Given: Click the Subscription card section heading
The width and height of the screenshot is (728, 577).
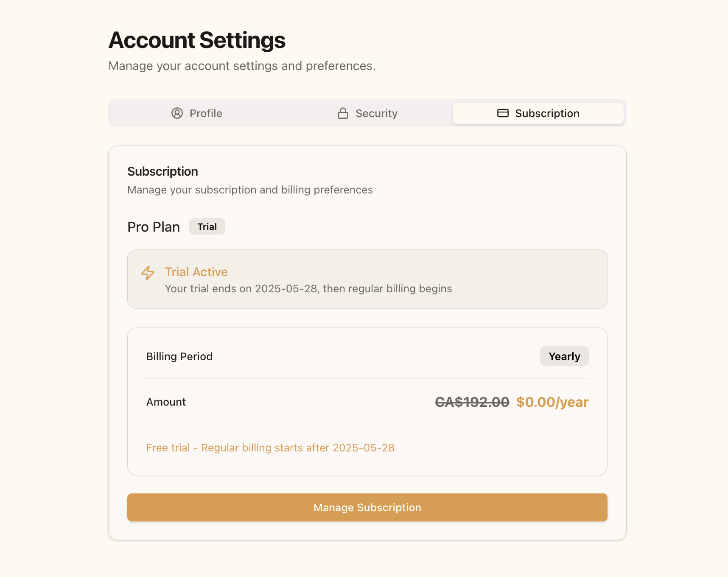Looking at the screenshot, I should (x=162, y=171).
